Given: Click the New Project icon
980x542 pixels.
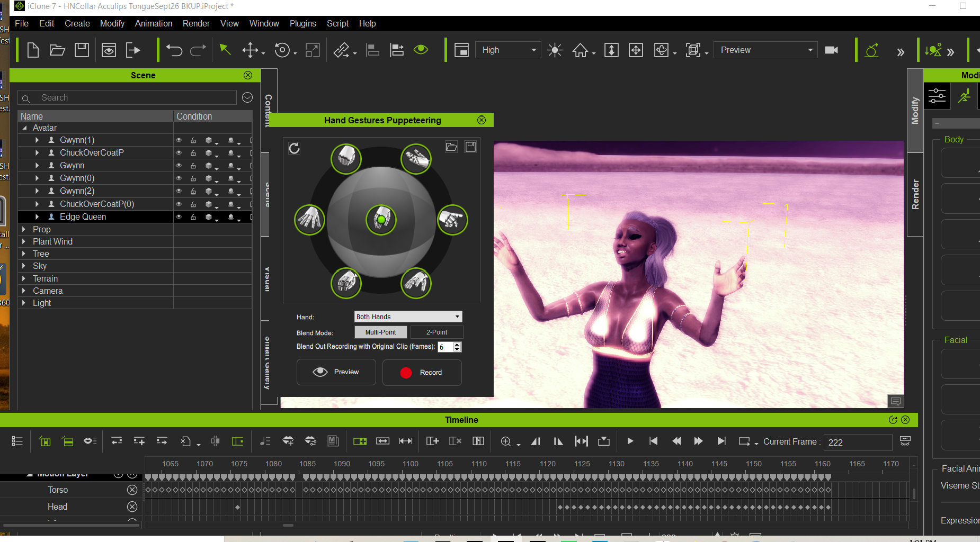Looking at the screenshot, I should [x=33, y=50].
